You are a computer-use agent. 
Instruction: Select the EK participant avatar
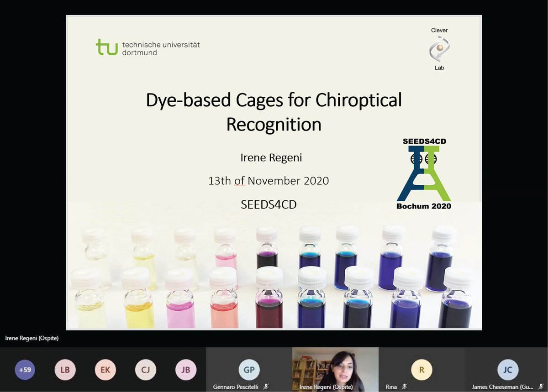point(105,370)
